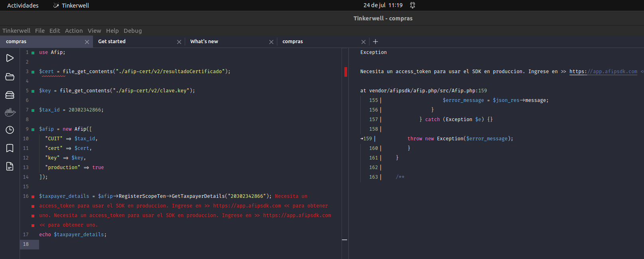Open the notification bell in top bar
Viewport: 644px width, 259px height.
pyautogui.click(x=413, y=5)
